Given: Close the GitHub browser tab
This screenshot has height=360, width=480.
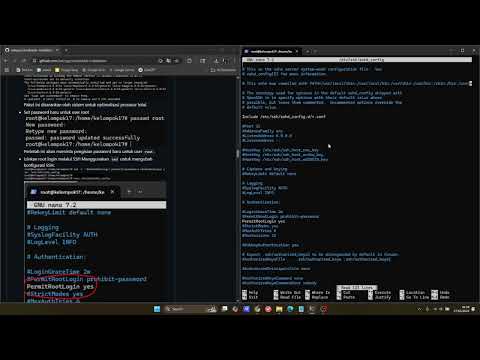Looking at the screenshot, I should pos(57,50).
